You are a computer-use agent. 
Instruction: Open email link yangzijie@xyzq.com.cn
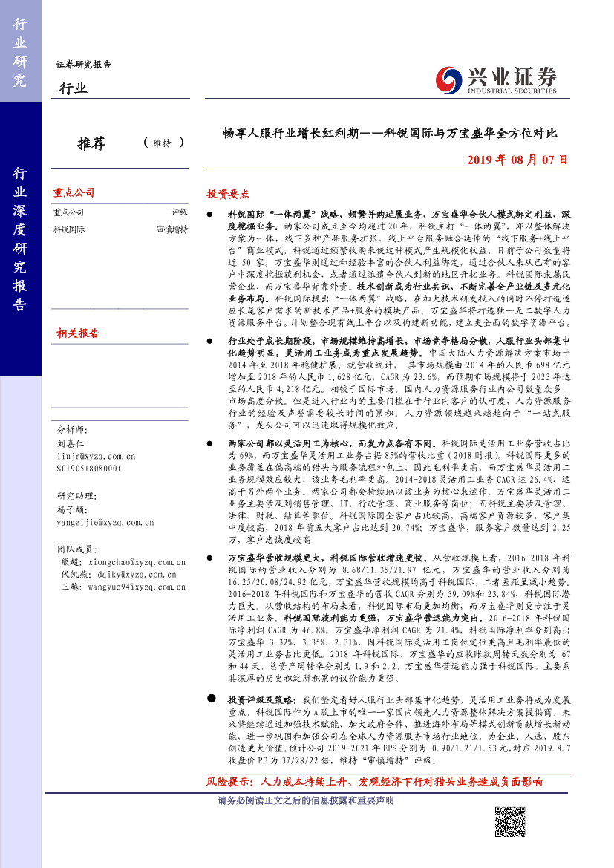click(x=105, y=522)
